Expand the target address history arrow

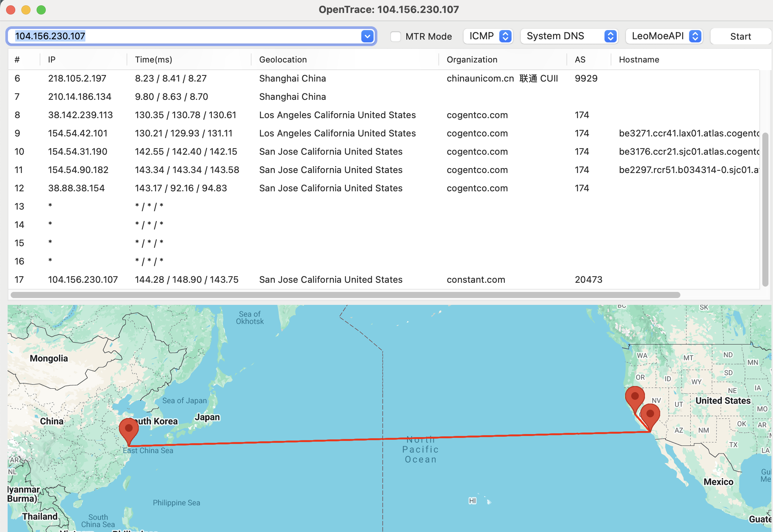pyautogui.click(x=367, y=36)
